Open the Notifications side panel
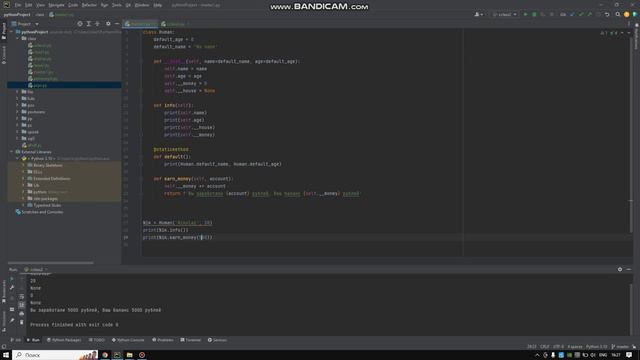The width and height of the screenshot is (640, 360). pyautogui.click(x=636, y=37)
